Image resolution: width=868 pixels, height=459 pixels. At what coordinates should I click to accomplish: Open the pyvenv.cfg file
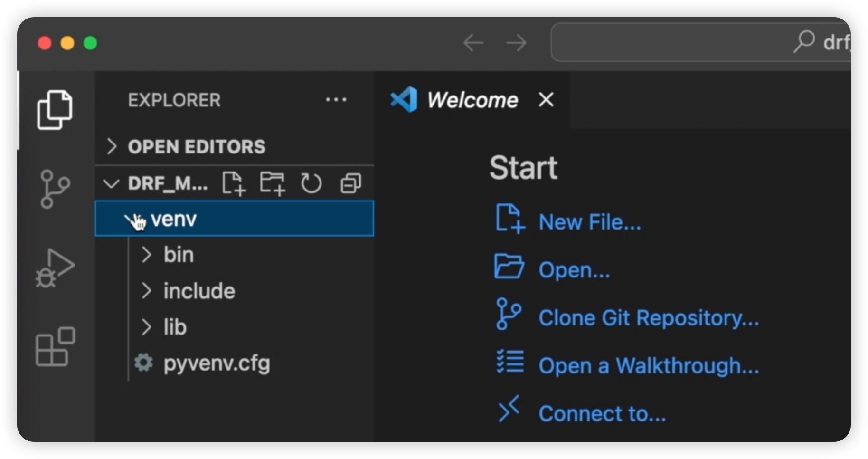217,363
